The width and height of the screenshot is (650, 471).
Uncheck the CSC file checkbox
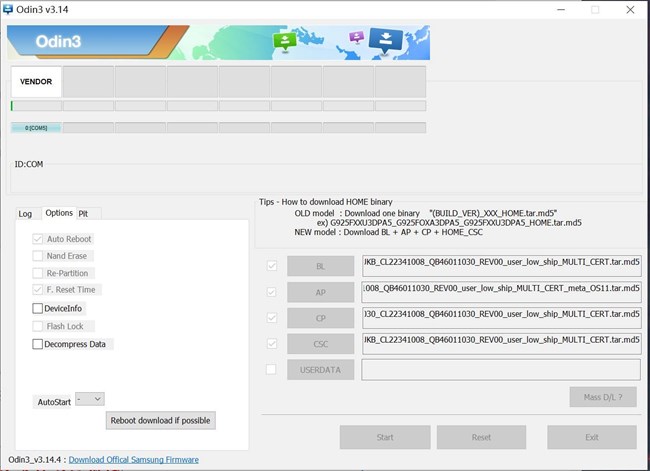[x=272, y=343]
